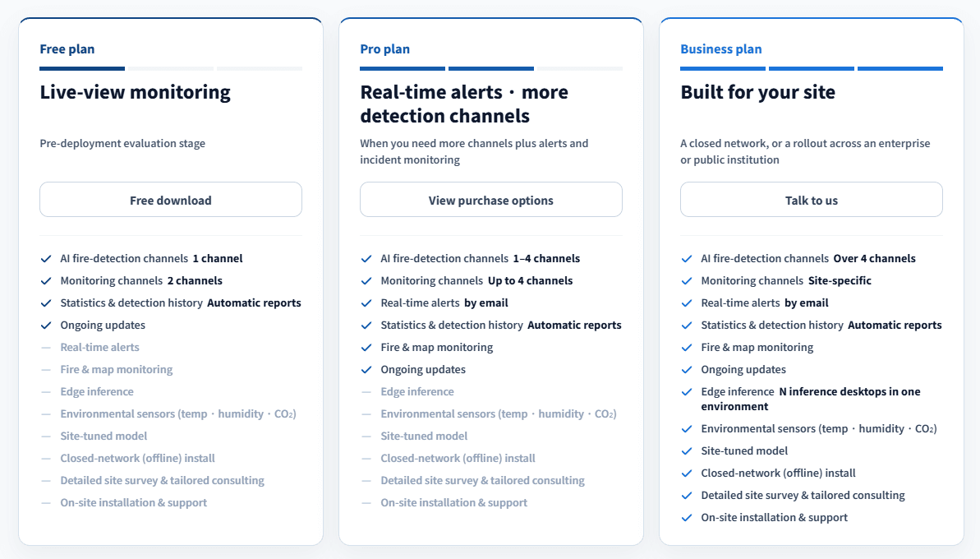Click Free plan's On-site installation dash icon

(x=46, y=503)
